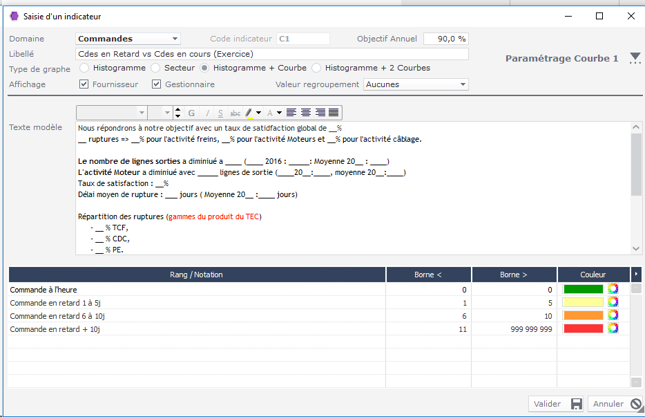Open the font size dropdown
Viewport: 645px width, 417px height.
coord(160,113)
